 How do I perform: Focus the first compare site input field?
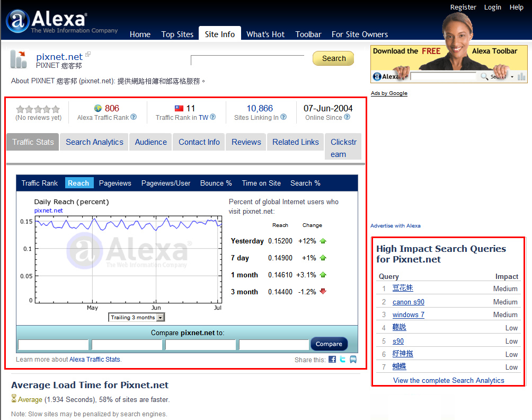(54, 345)
